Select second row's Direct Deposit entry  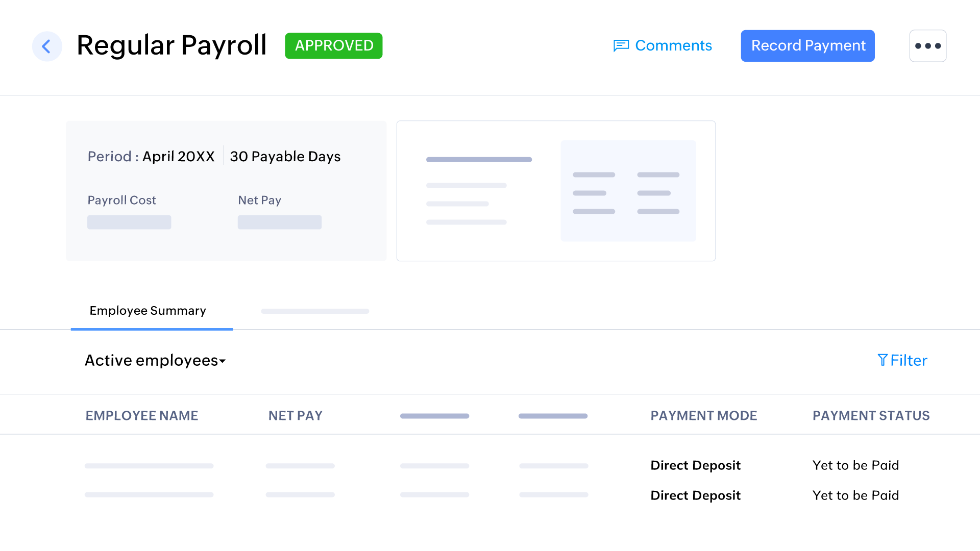point(695,495)
